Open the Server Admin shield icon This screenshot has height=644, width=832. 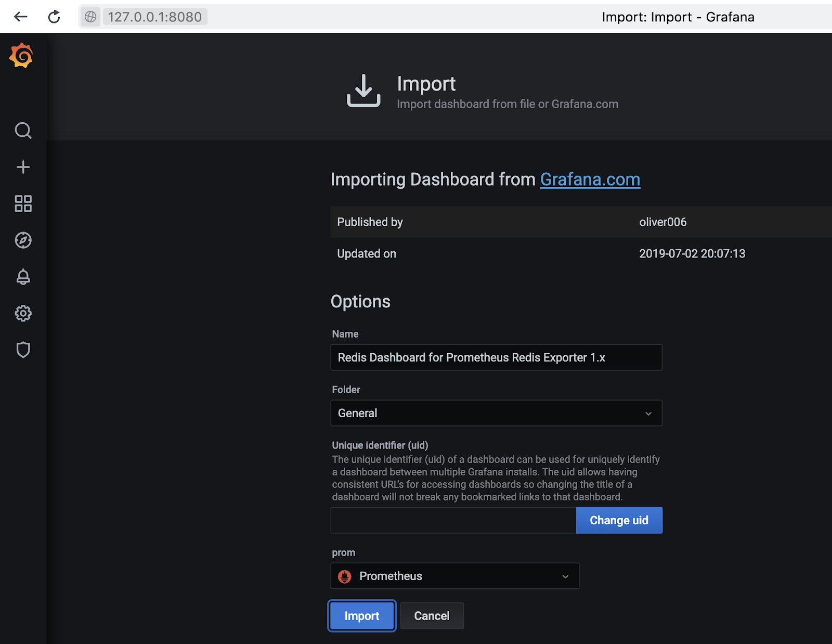(x=23, y=350)
